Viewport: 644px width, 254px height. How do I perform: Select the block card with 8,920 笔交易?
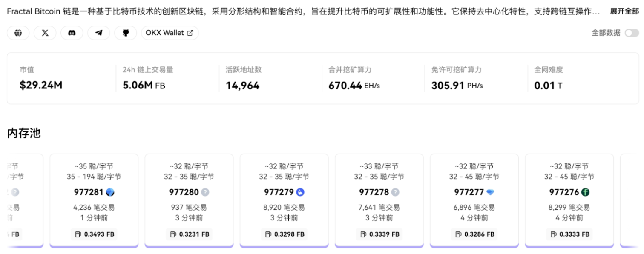pos(284,200)
